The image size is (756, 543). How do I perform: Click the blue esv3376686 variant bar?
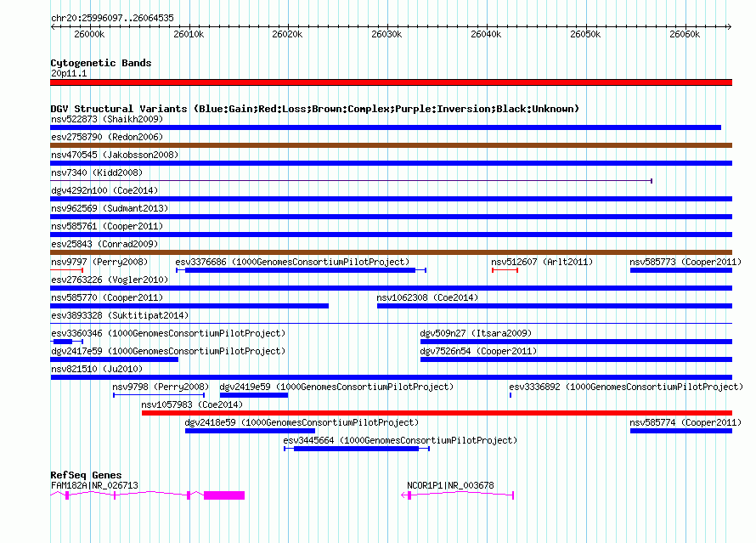[x=301, y=270]
